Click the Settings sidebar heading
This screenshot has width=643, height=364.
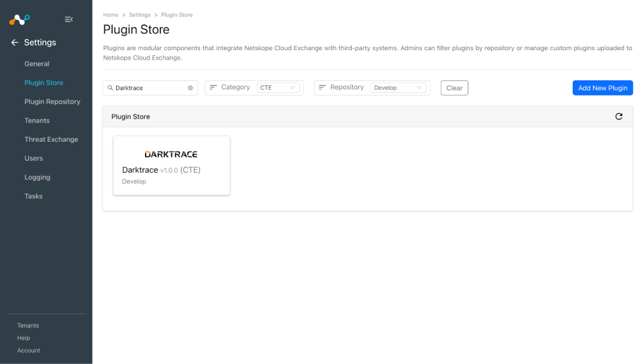(40, 42)
